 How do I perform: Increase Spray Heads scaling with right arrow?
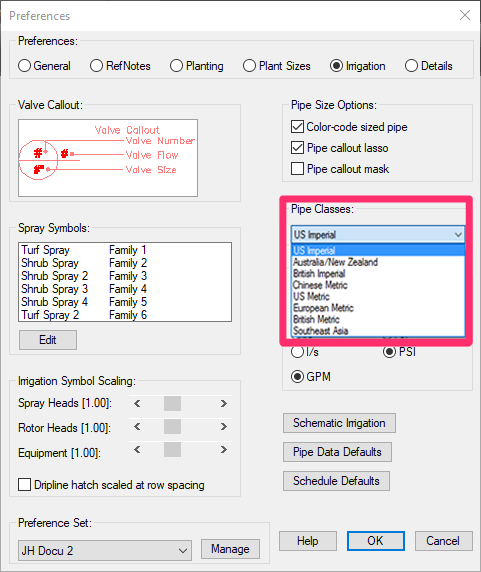pyautogui.click(x=224, y=403)
